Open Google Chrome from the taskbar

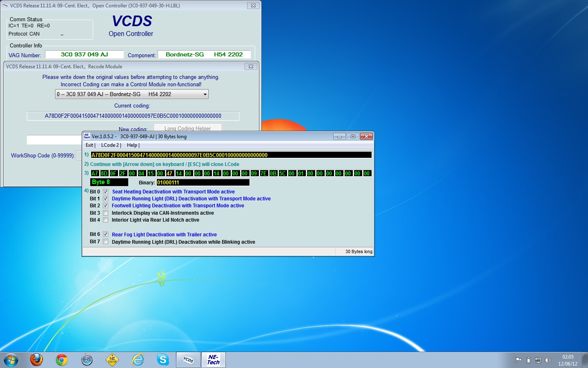(62, 360)
